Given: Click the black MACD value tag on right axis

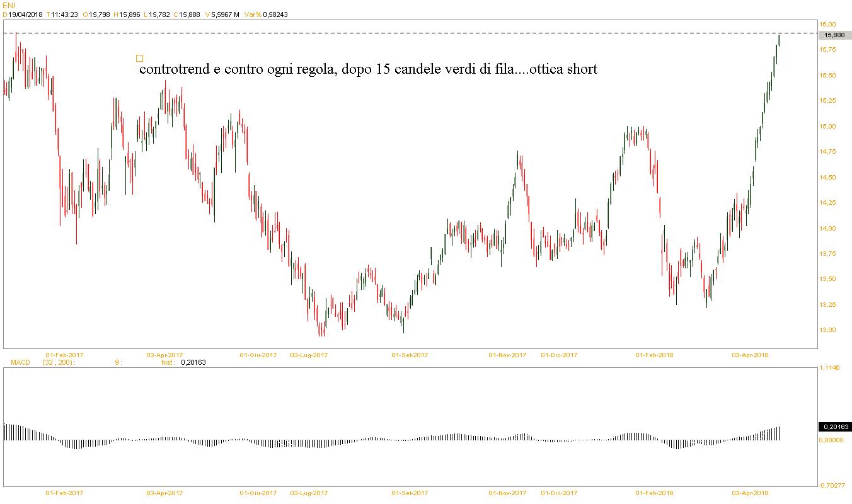Looking at the screenshot, I should point(834,427).
